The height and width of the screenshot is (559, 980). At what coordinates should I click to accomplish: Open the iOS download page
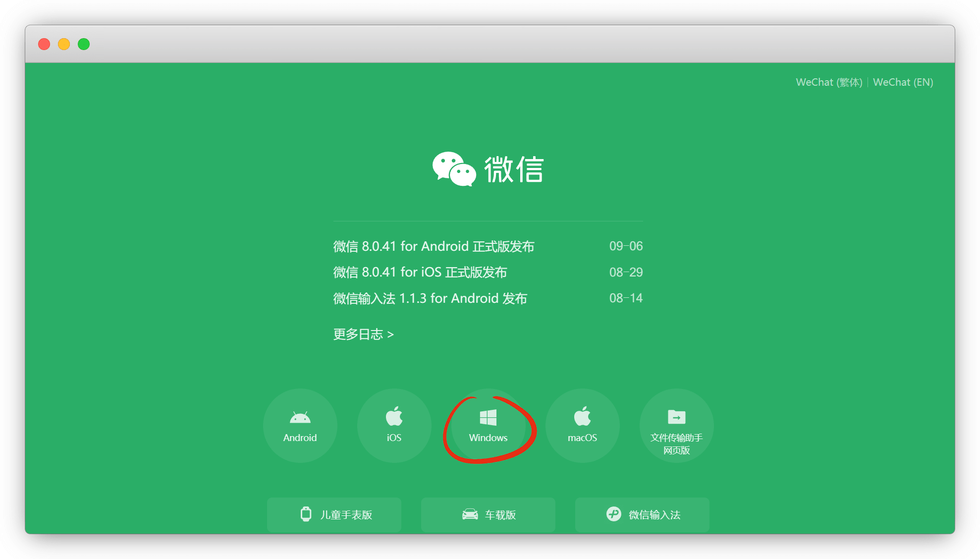click(x=394, y=425)
